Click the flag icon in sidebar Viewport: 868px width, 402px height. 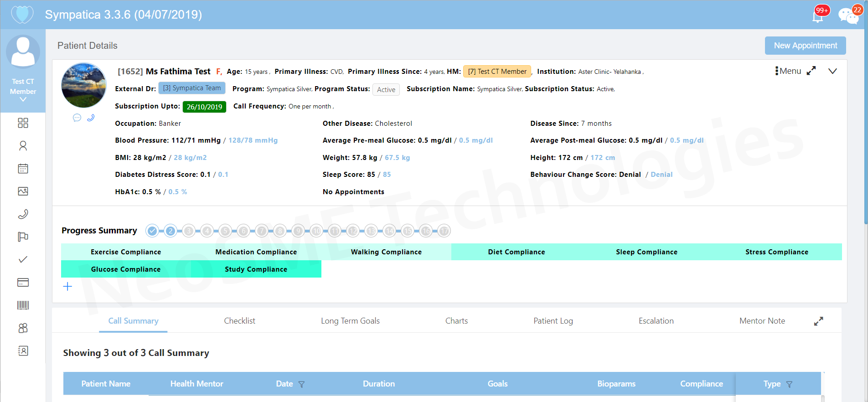pyautogui.click(x=23, y=237)
